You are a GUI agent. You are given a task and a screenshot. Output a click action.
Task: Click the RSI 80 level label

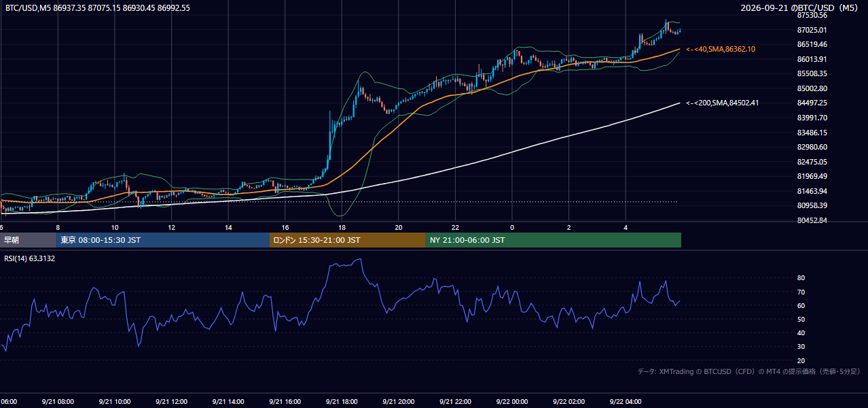pyautogui.click(x=801, y=278)
